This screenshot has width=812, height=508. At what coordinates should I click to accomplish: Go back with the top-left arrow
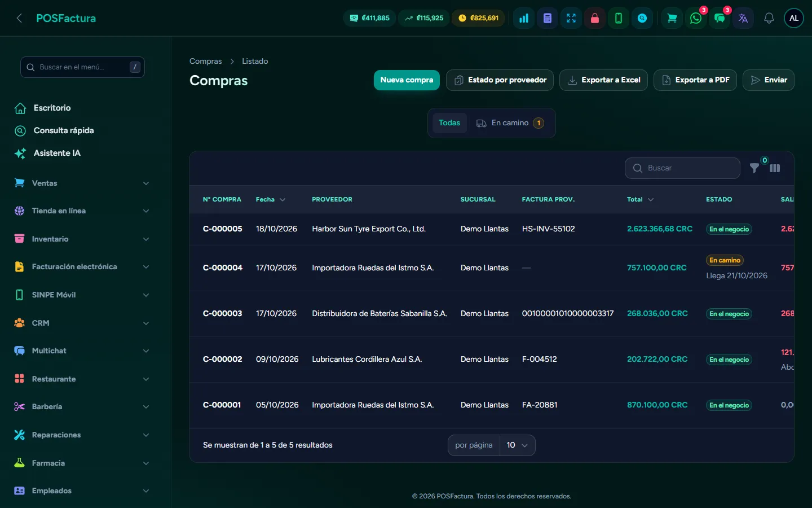point(19,18)
